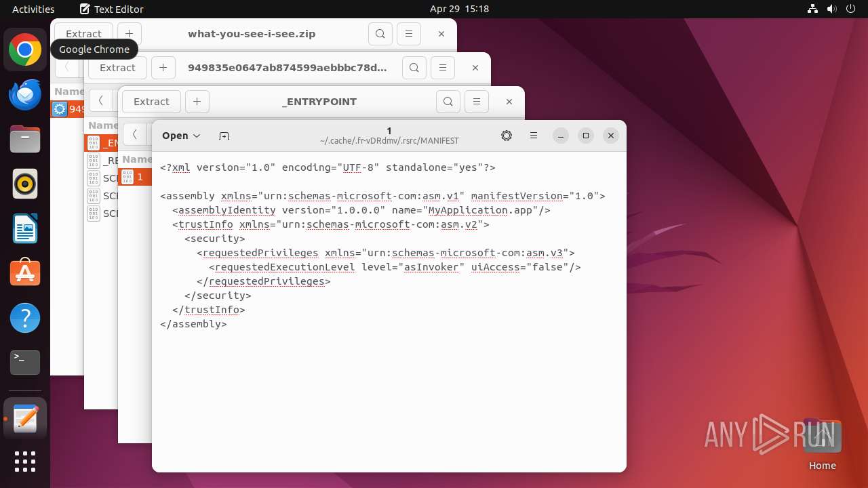The height and width of the screenshot is (488, 868).
Task: Open Rhythmbox music player in dock
Action: [x=25, y=184]
